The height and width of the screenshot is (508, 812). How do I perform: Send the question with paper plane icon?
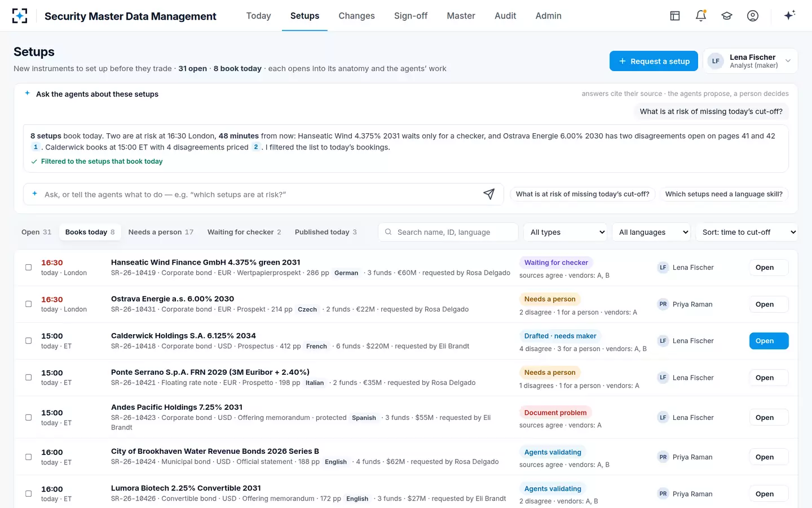[x=489, y=194]
